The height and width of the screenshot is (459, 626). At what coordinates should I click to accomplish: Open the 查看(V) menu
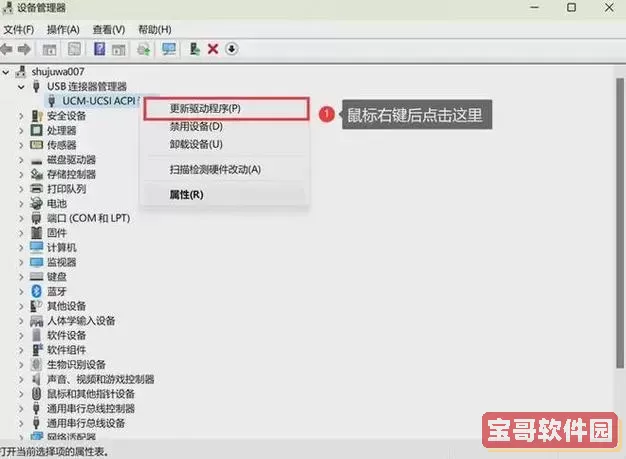coord(109,29)
